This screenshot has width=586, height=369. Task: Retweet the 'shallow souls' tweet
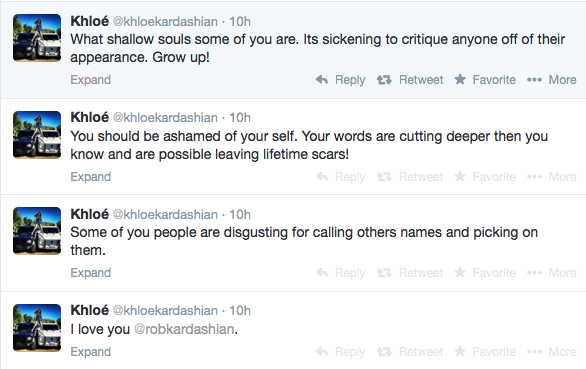(410, 80)
